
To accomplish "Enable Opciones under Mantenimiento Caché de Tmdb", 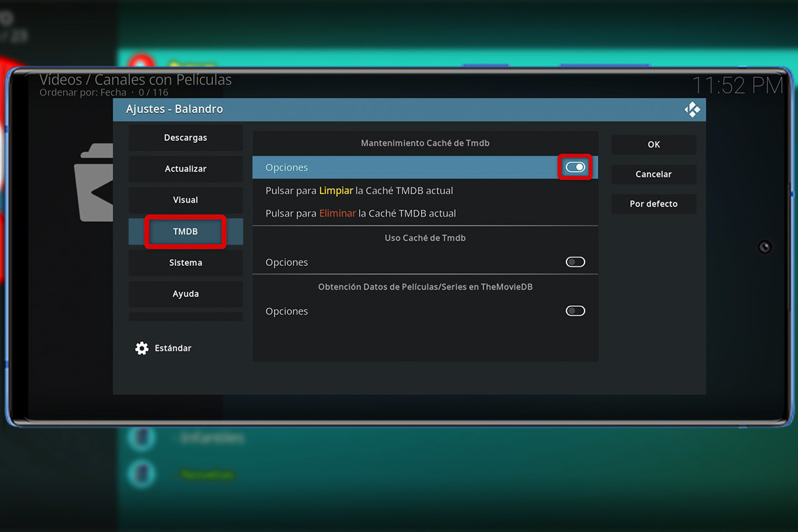I will click(575, 167).
